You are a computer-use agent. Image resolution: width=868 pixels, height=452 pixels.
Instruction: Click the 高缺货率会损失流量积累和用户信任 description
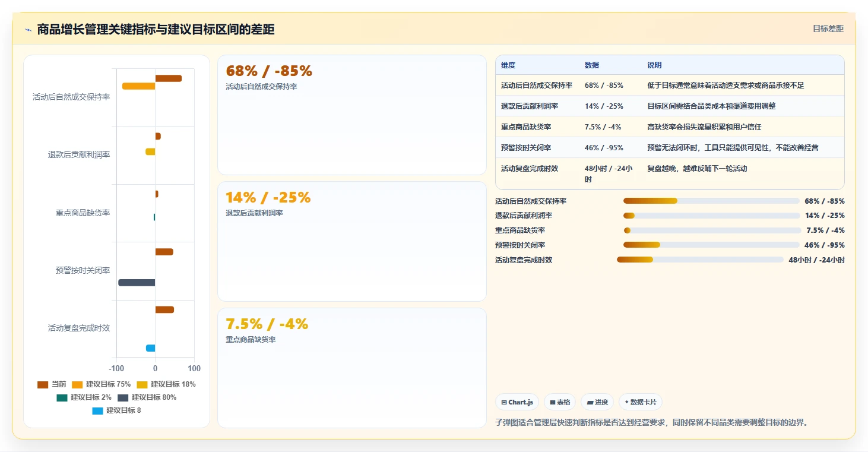[x=704, y=127]
